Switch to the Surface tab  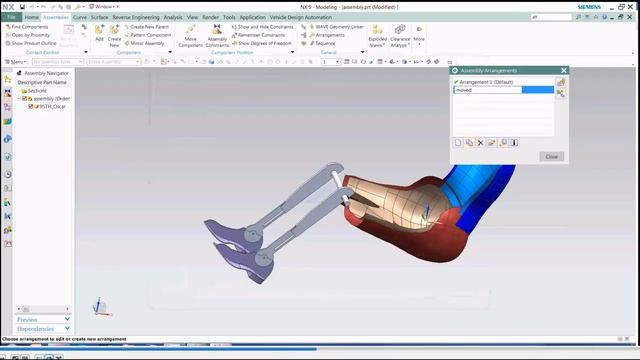100,18
